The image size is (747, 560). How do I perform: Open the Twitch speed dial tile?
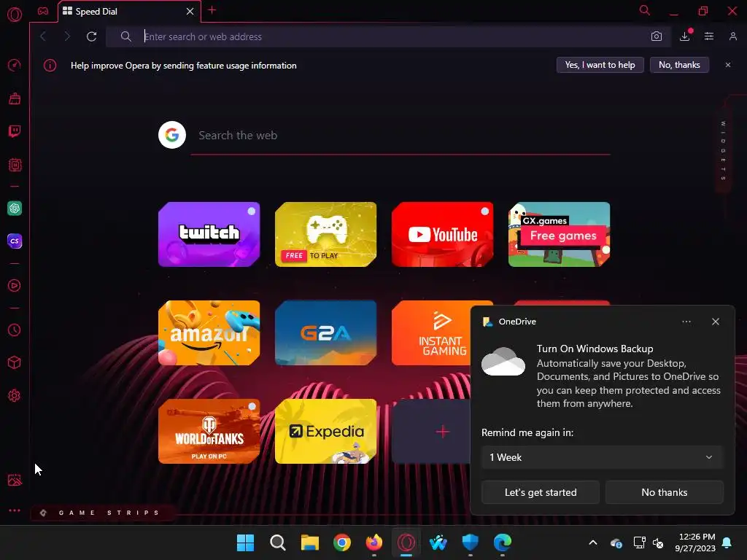(209, 234)
